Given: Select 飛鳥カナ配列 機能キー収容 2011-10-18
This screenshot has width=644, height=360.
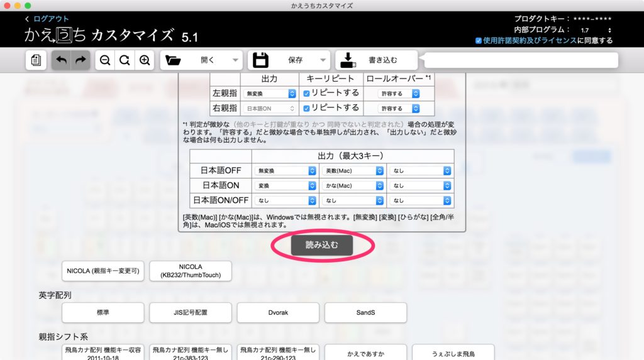Looking at the screenshot, I should (x=103, y=352).
